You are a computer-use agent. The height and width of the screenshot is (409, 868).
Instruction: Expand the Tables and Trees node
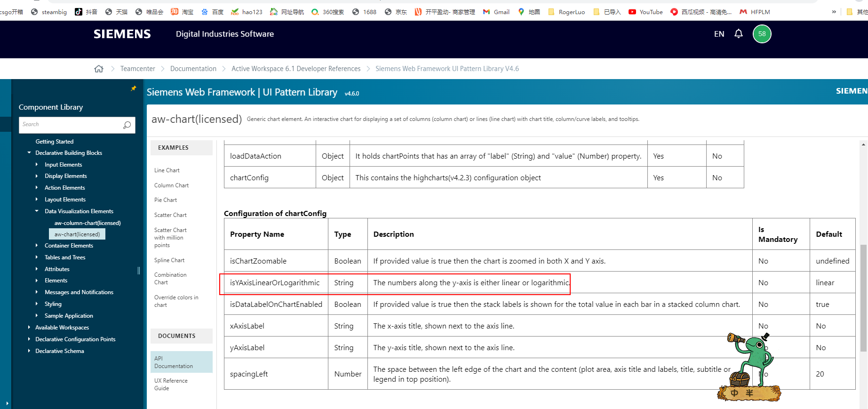pos(37,257)
